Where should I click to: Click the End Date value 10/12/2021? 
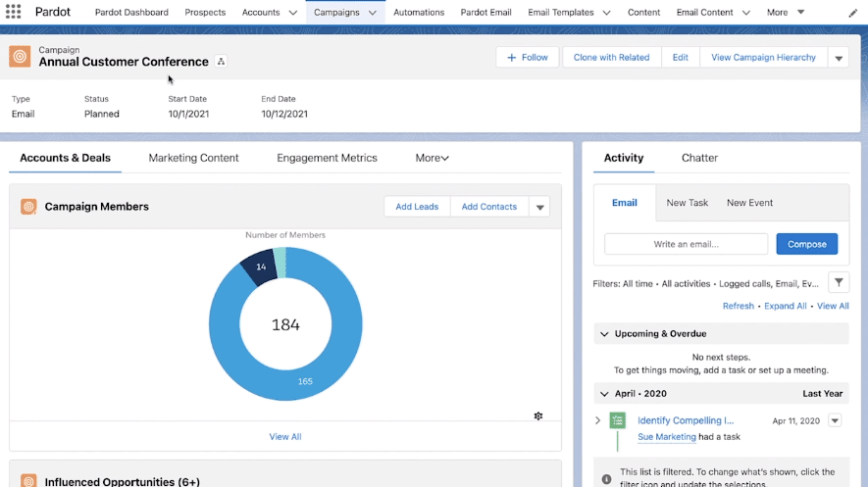coord(284,114)
